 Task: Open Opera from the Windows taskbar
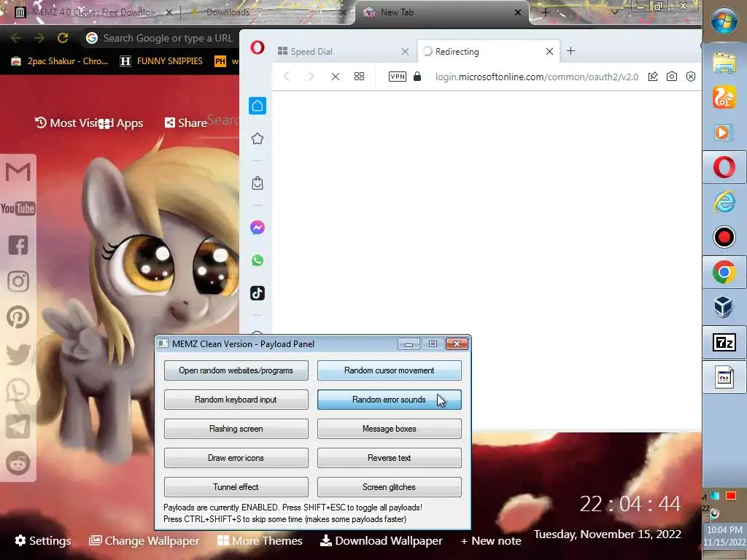tap(724, 168)
